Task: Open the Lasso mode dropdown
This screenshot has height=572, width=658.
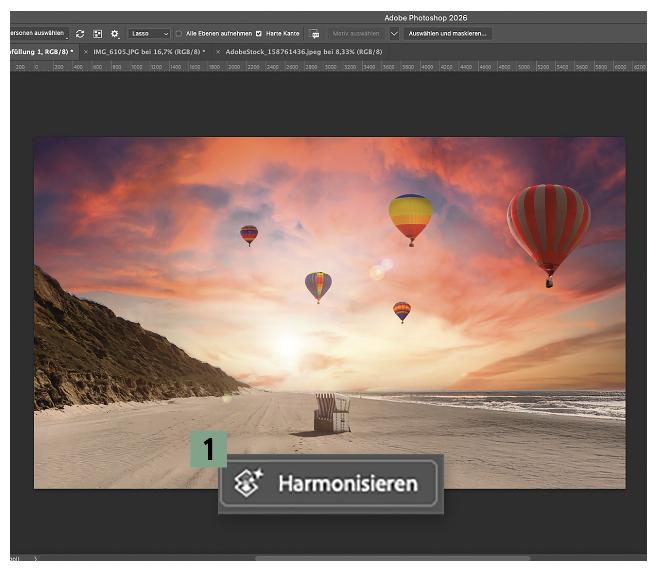Action: click(149, 34)
